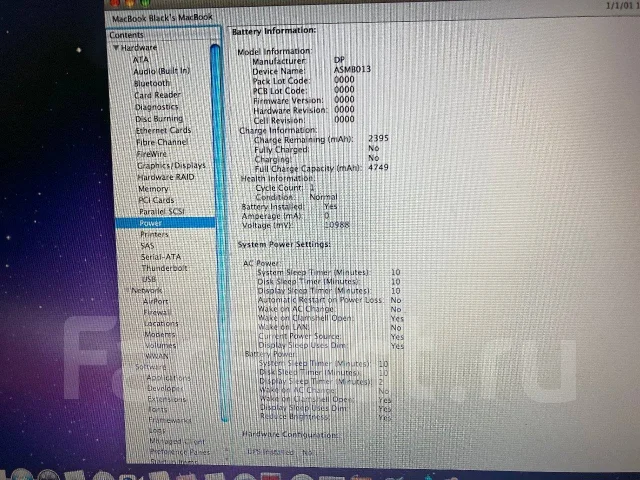Click the Manufacturer value DP
Image resolution: width=640 pixels, height=480 pixels.
[x=339, y=60]
